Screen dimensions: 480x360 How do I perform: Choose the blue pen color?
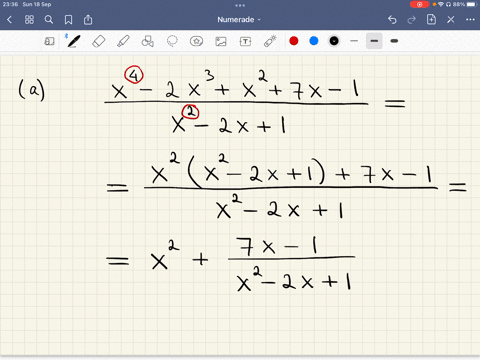[x=314, y=41]
